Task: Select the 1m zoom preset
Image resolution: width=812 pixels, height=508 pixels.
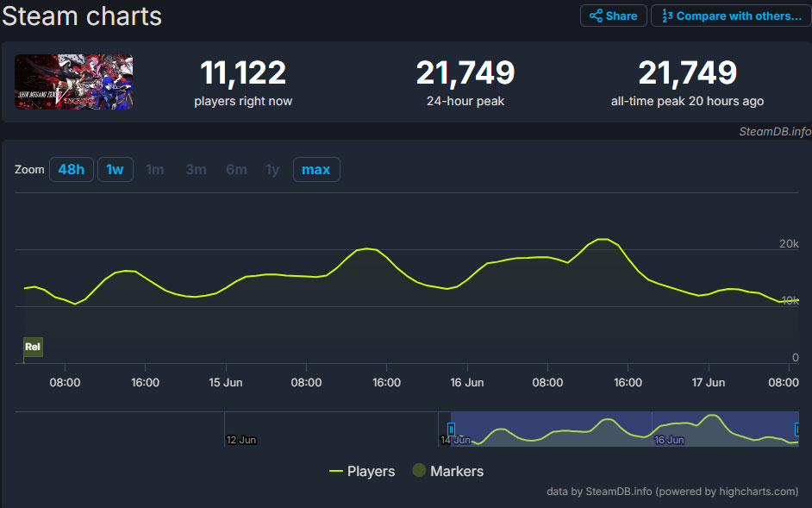Action: pyautogui.click(x=155, y=169)
